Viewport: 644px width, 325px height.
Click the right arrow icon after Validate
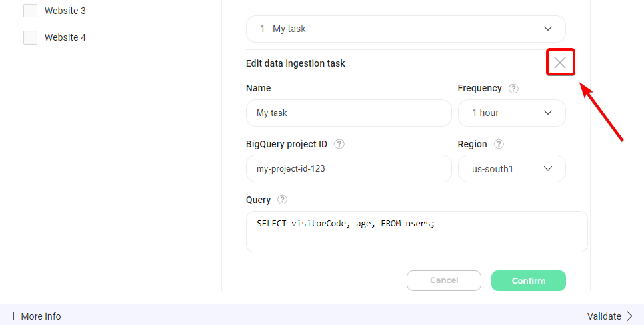tap(629, 316)
